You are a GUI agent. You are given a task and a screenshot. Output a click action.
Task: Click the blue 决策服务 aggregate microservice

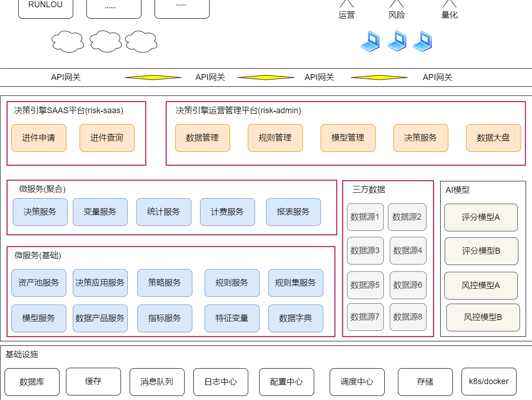tap(40, 212)
